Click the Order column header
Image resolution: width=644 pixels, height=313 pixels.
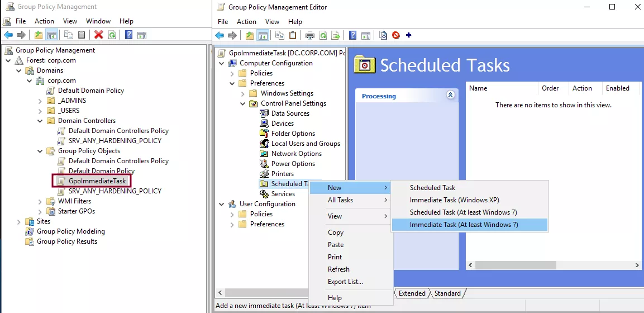pyautogui.click(x=553, y=88)
